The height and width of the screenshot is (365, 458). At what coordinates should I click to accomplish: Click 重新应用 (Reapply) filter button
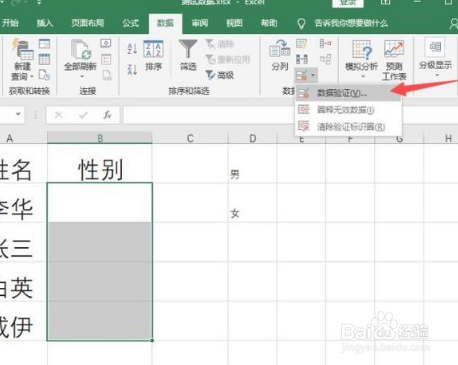pyautogui.click(x=228, y=60)
